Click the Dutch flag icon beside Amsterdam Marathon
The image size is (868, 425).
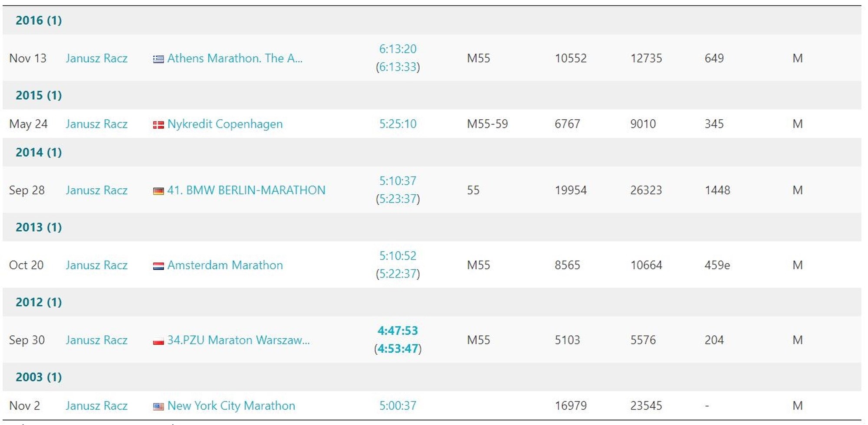coord(158,266)
